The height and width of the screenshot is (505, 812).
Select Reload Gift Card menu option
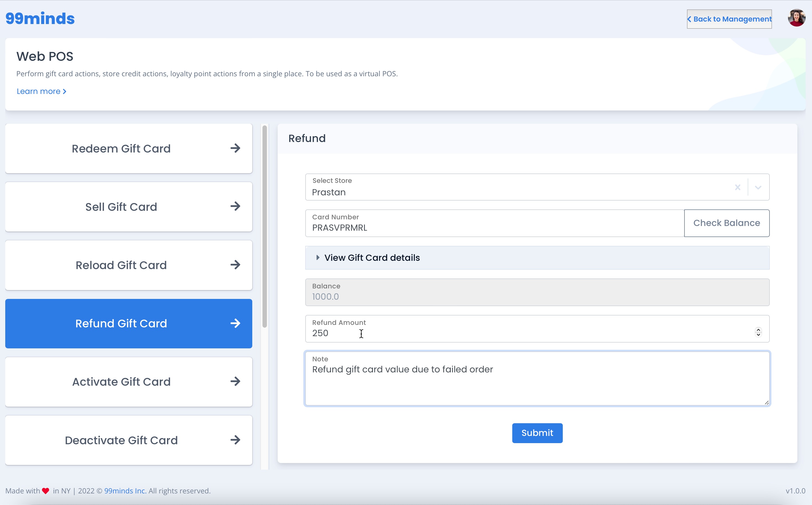pyautogui.click(x=129, y=265)
